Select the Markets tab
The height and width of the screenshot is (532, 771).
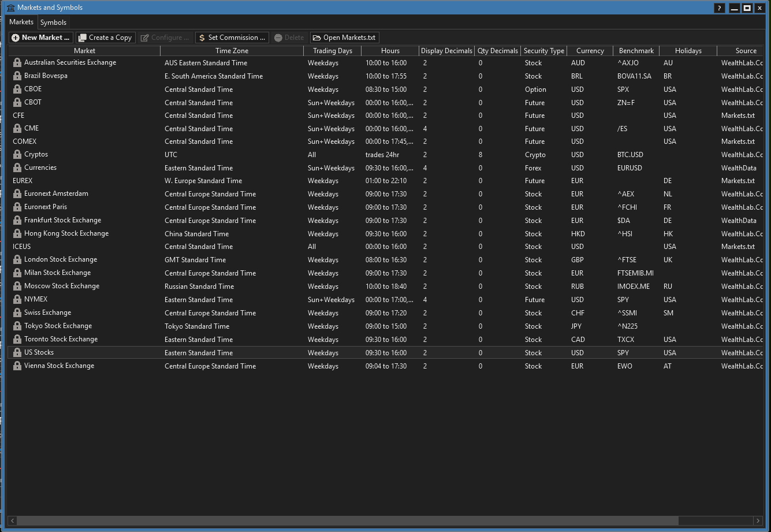pos(21,22)
